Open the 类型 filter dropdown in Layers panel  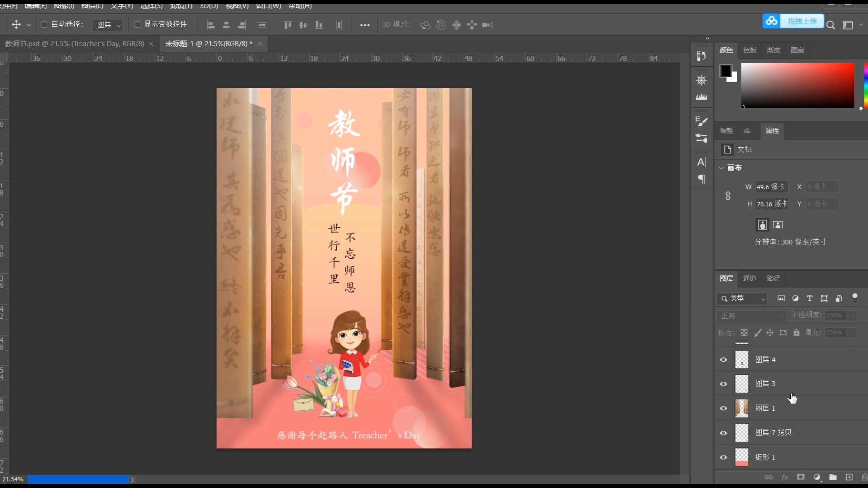click(742, 299)
